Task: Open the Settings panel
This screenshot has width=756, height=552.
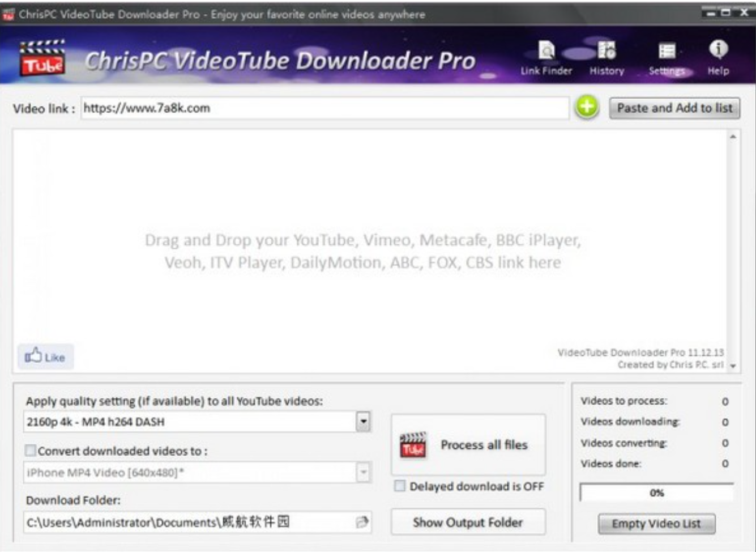Action: 667,58
